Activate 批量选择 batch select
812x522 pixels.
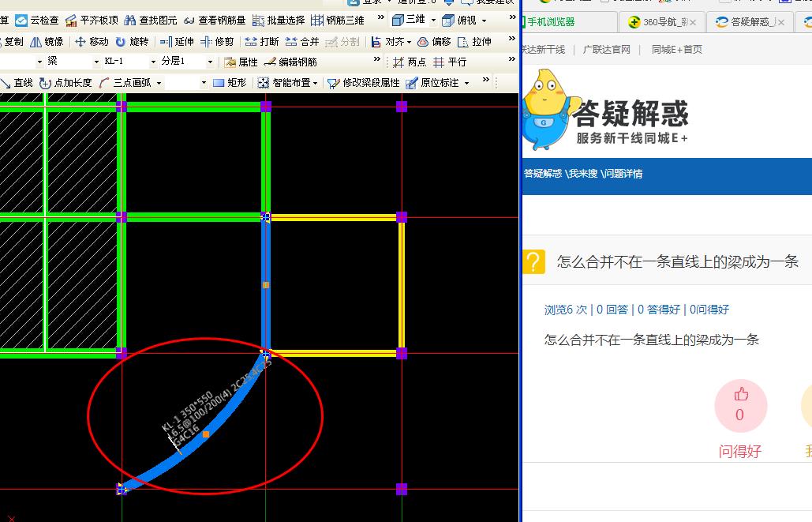278,21
